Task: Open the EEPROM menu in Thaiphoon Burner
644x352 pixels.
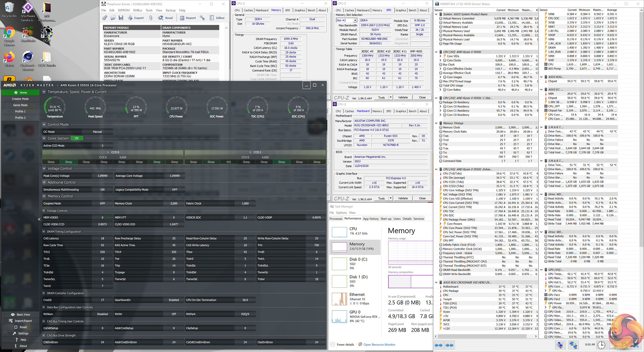Action: click(124, 10)
